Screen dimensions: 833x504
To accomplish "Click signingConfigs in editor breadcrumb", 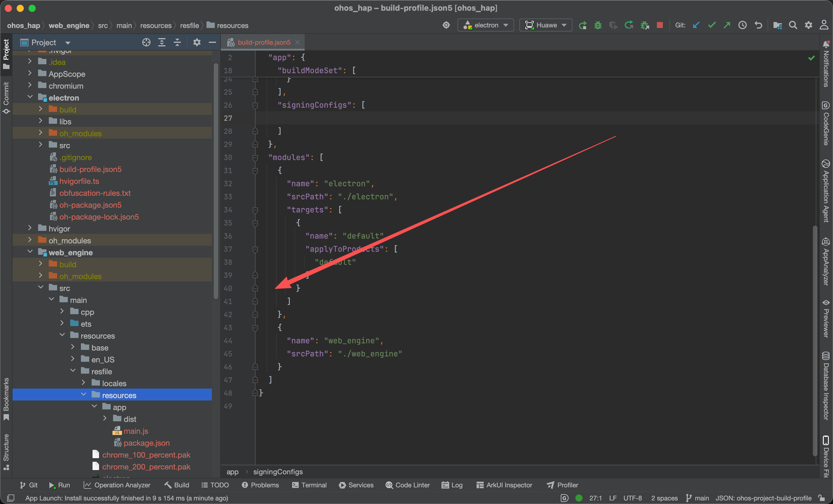I will coord(278,472).
